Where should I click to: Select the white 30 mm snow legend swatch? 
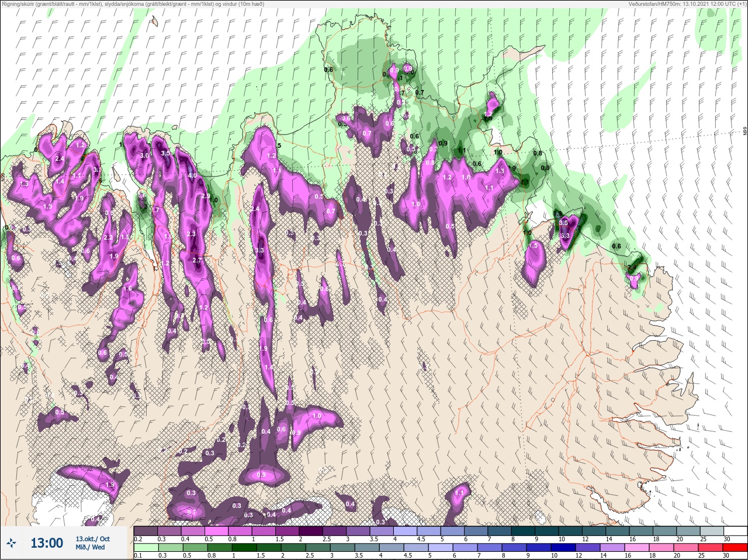coord(735,531)
